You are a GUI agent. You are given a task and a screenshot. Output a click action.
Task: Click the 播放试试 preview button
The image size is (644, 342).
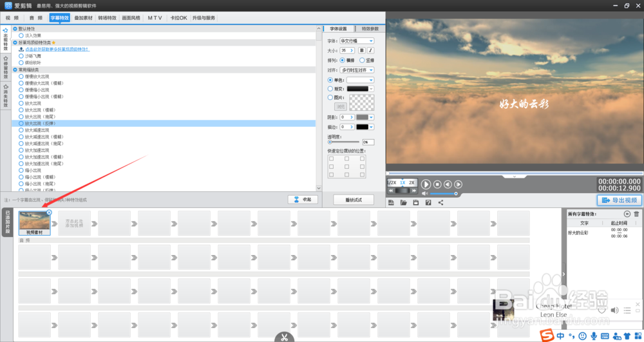pos(354,200)
